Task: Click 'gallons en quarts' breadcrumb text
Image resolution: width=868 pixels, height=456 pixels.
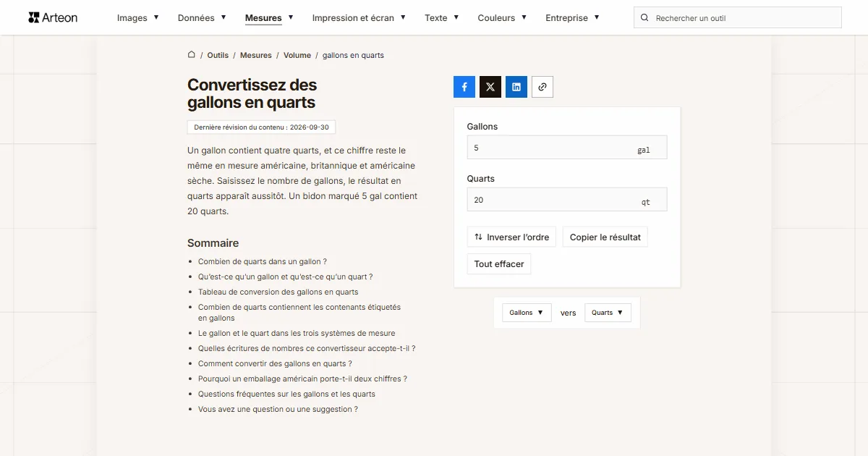Action: pos(353,55)
